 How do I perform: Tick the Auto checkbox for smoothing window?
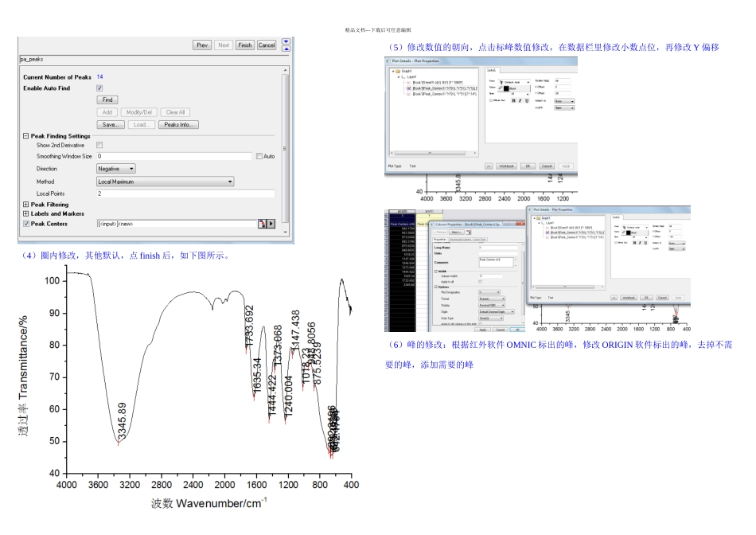click(x=259, y=156)
